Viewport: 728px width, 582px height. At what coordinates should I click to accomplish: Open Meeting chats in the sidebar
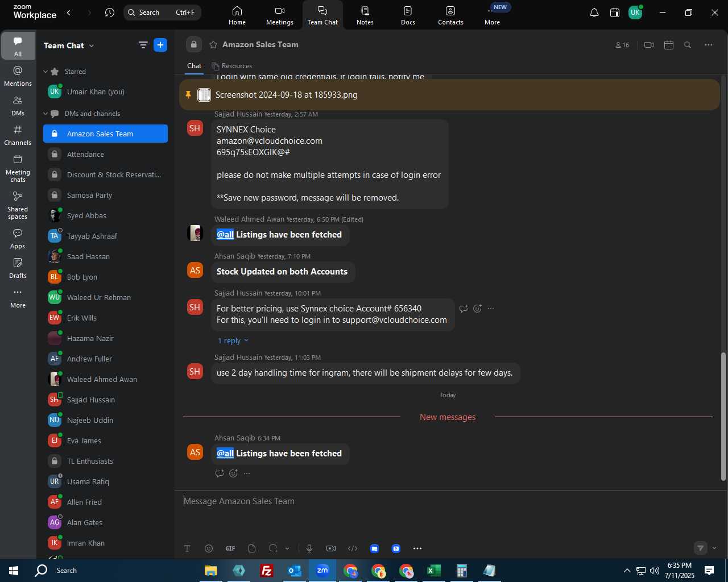click(18, 168)
